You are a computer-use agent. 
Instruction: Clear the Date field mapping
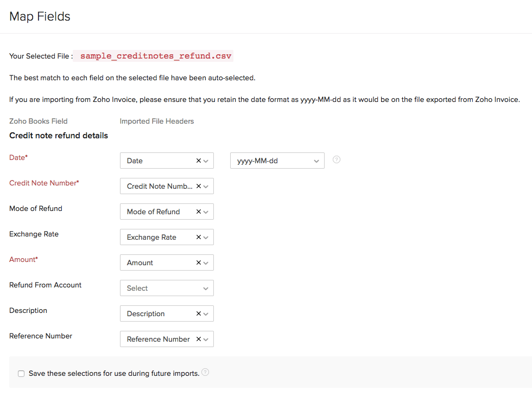click(198, 161)
